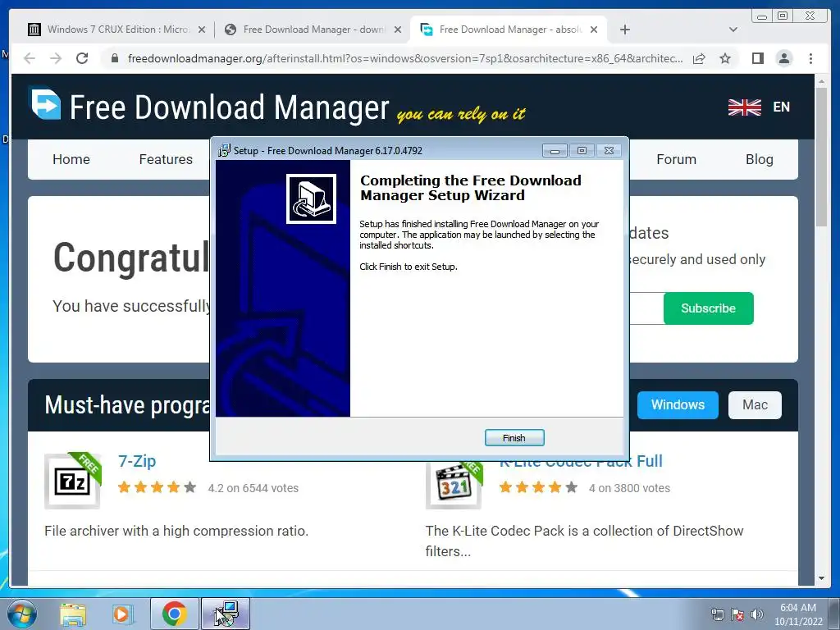This screenshot has height=630, width=840.
Task: Click the 7-Zip star rating
Action: click(x=157, y=487)
